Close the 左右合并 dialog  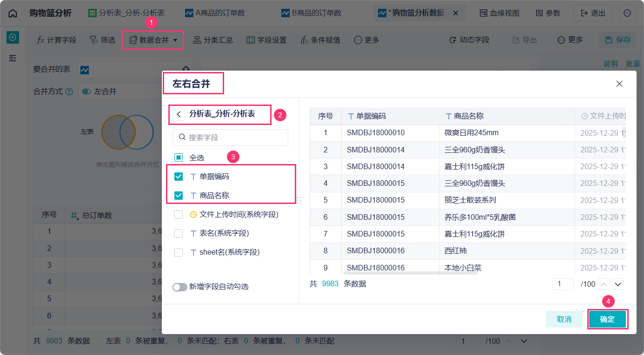click(619, 84)
